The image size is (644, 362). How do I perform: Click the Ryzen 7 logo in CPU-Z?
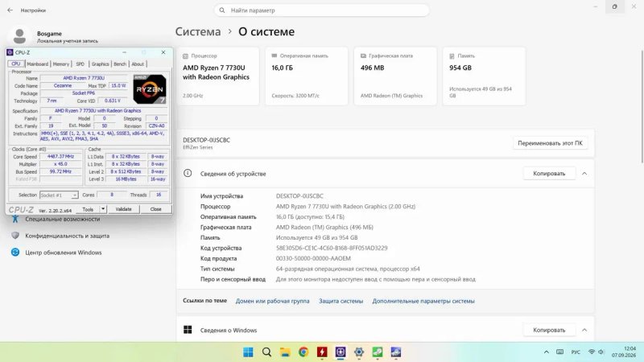150,88
